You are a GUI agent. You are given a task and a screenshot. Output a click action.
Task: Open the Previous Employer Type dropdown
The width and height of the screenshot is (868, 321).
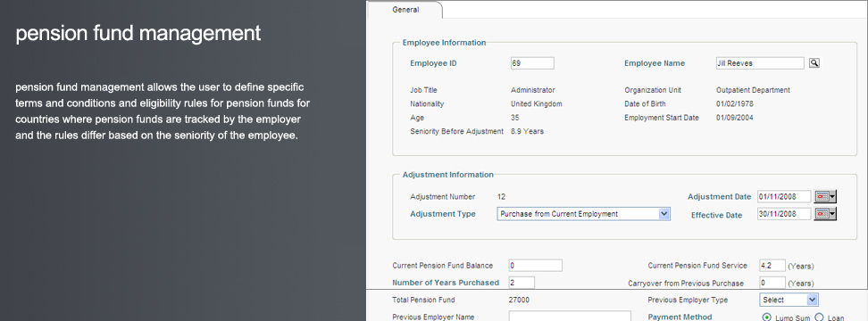tap(789, 300)
